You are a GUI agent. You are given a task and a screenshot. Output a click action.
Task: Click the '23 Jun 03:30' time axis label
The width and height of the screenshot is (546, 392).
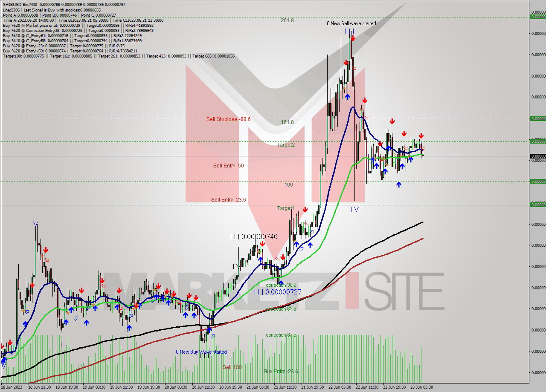(x=422, y=387)
